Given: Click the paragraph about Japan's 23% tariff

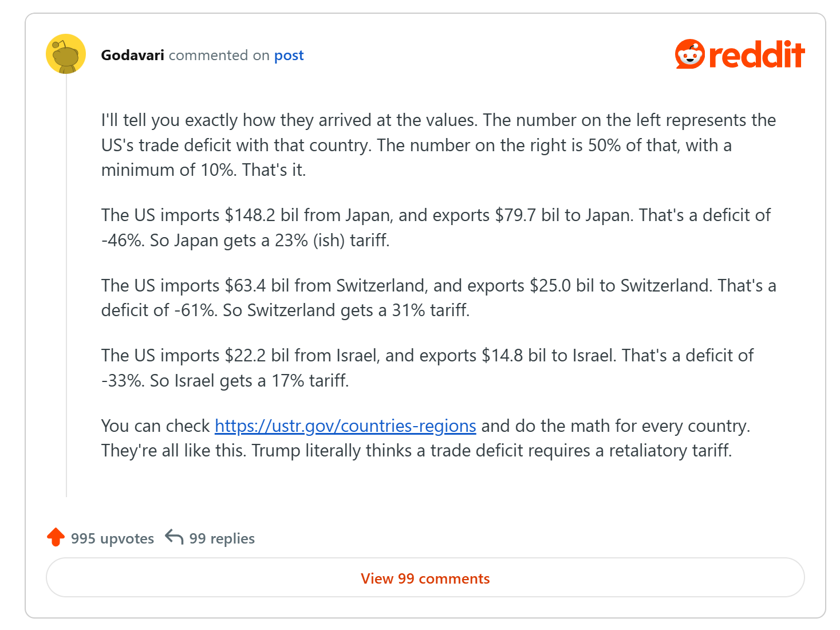Looking at the screenshot, I should pos(436,227).
